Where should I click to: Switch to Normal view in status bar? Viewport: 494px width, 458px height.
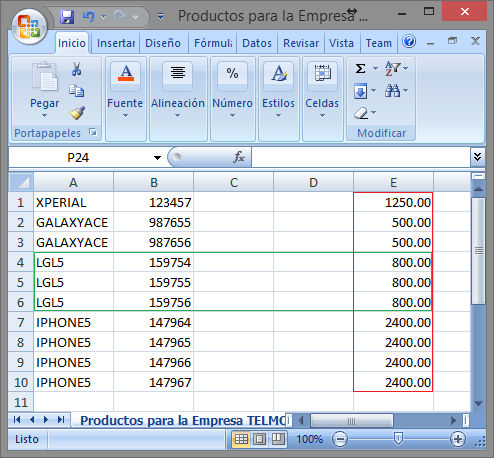tap(241, 439)
